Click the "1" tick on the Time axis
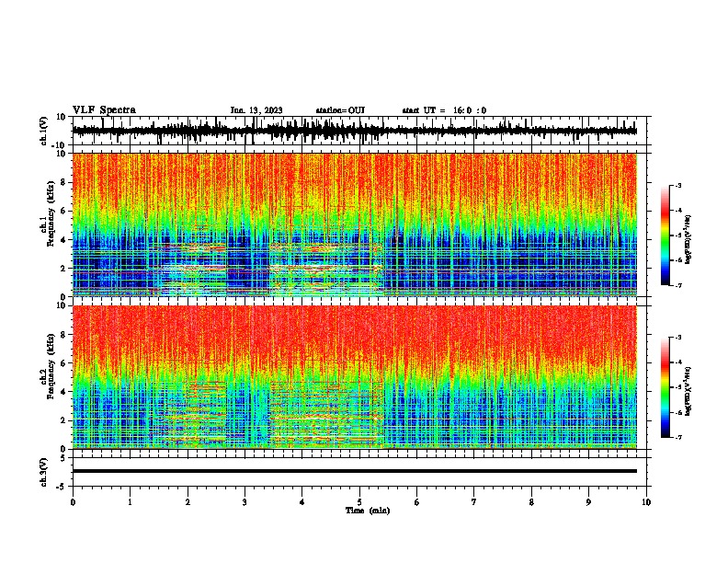This screenshot has width=728, height=563. (130, 502)
